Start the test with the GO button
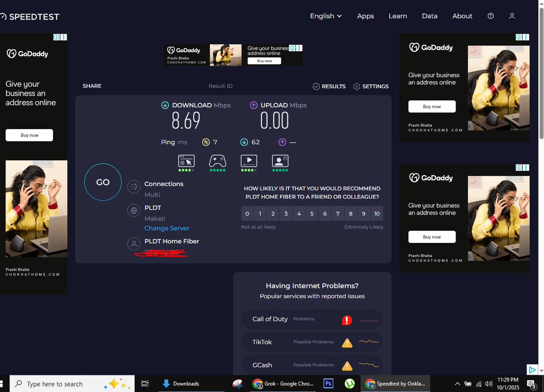This screenshot has width=544, height=392. click(103, 182)
